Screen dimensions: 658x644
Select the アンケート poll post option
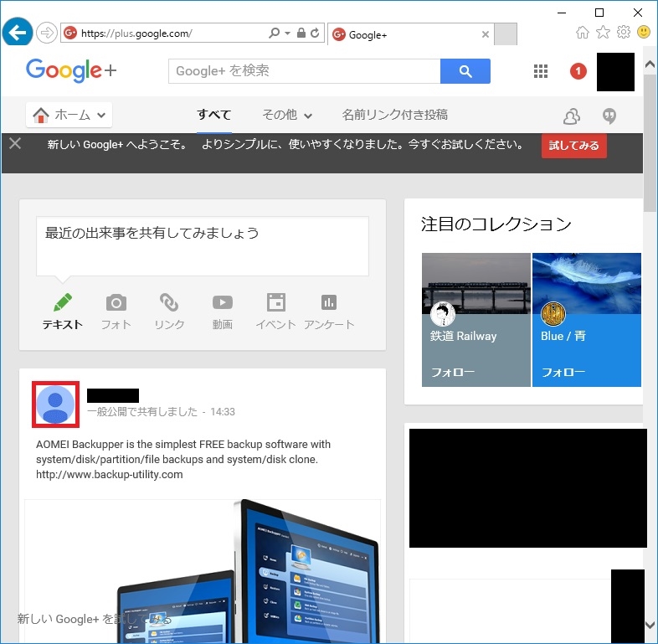tap(329, 312)
